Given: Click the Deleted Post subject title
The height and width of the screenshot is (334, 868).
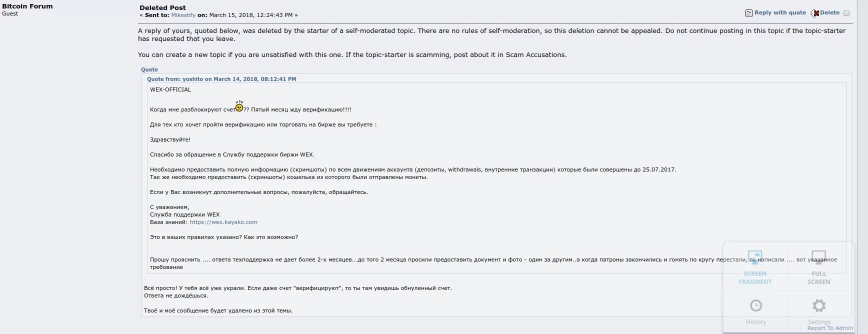Looking at the screenshot, I should pos(162,7).
